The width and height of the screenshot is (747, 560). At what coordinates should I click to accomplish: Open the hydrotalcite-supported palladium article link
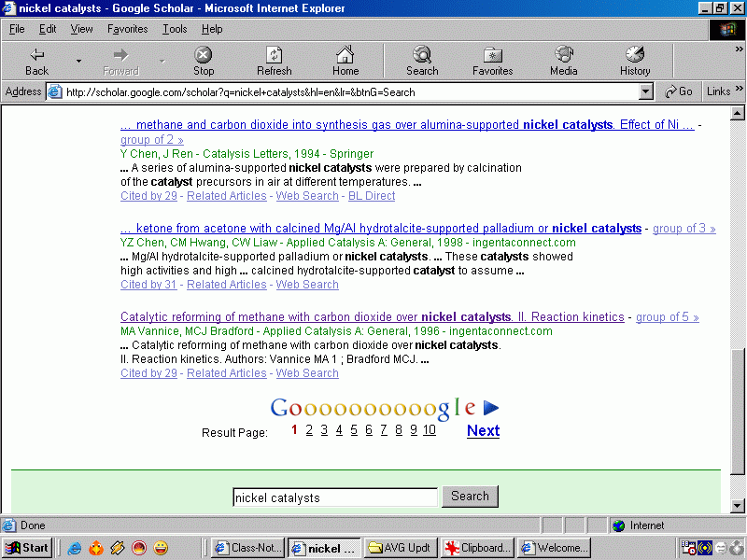pyautogui.click(x=381, y=229)
